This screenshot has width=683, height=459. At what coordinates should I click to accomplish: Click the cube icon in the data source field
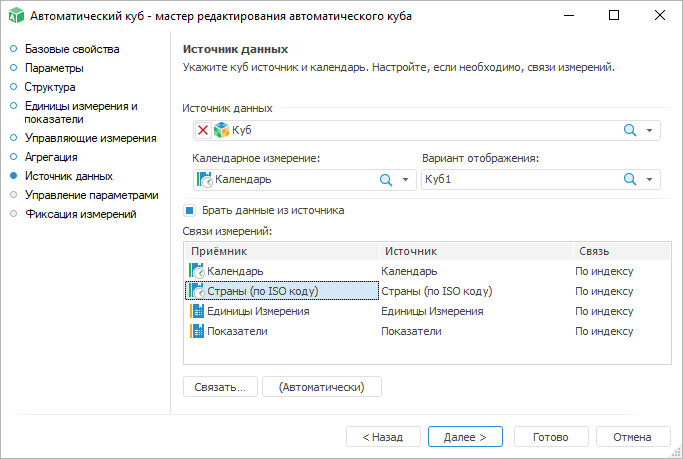[x=220, y=130]
